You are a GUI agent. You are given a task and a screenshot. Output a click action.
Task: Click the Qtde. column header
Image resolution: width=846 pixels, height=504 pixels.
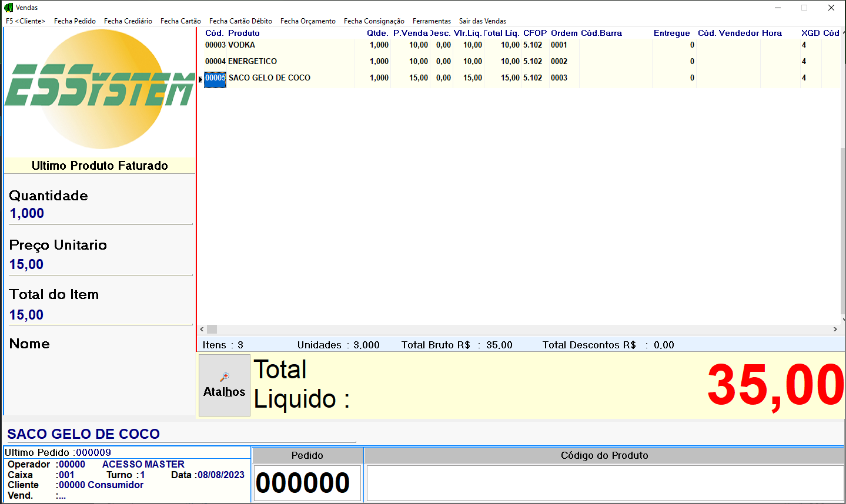(377, 33)
